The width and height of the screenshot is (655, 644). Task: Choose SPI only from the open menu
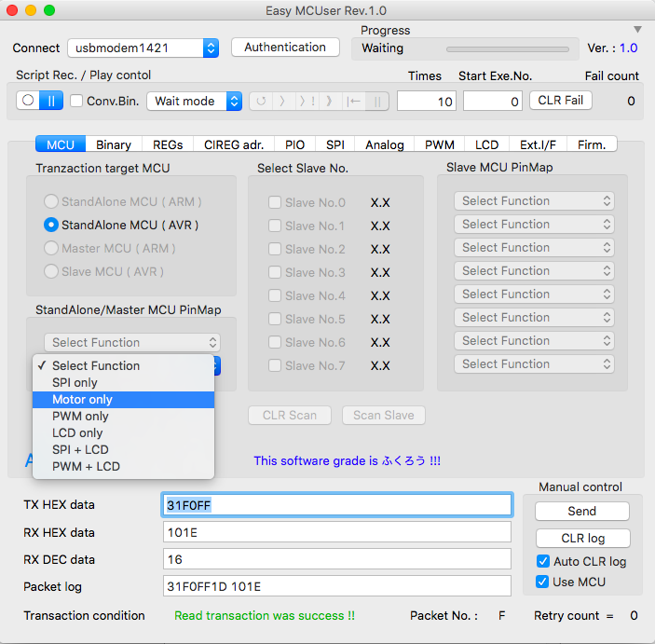(123, 382)
